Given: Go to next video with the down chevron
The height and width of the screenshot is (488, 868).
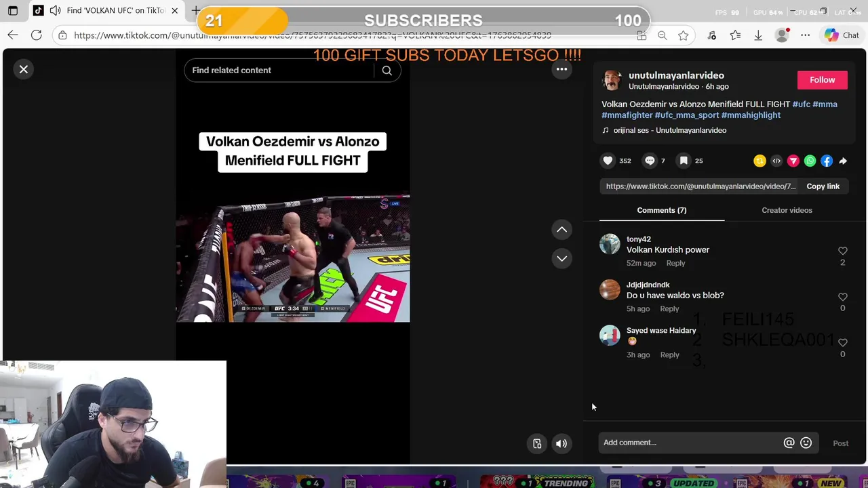Looking at the screenshot, I should click(x=561, y=258).
